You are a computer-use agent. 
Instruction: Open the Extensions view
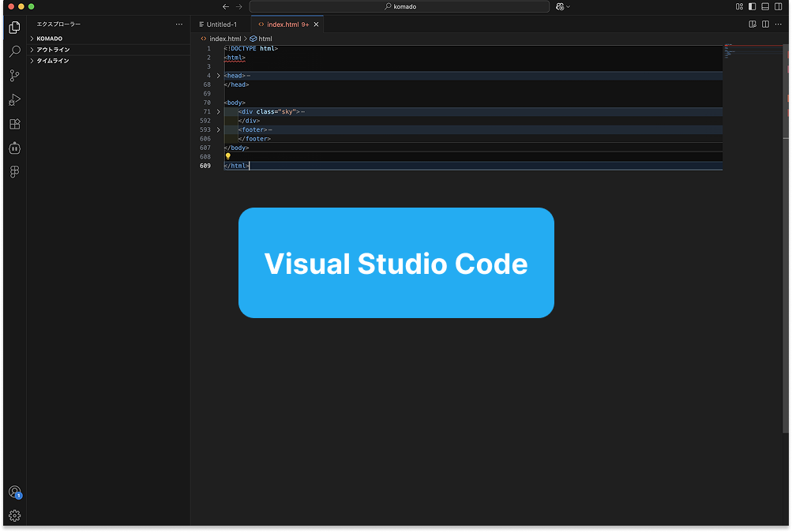[x=15, y=124]
